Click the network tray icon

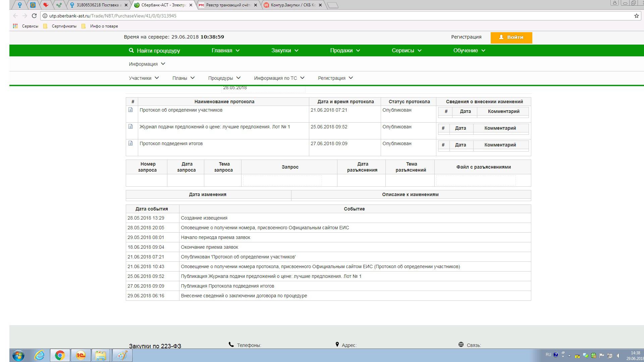click(x=610, y=356)
